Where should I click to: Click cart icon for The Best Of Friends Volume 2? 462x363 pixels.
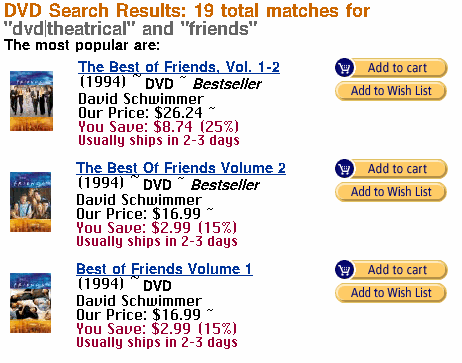pyautogui.click(x=344, y=169)
